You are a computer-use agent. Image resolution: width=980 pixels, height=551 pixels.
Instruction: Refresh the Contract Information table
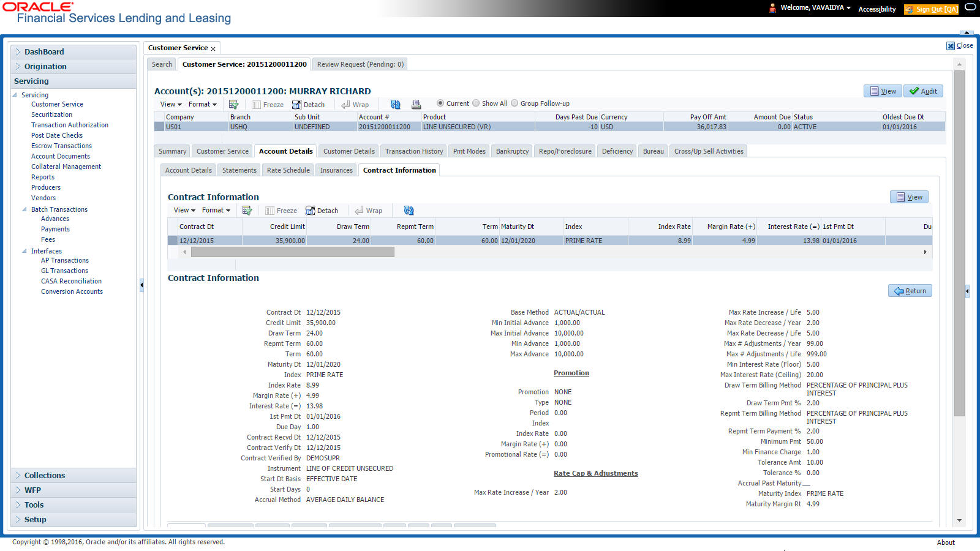pyautogui.click(x=409, y=211)
